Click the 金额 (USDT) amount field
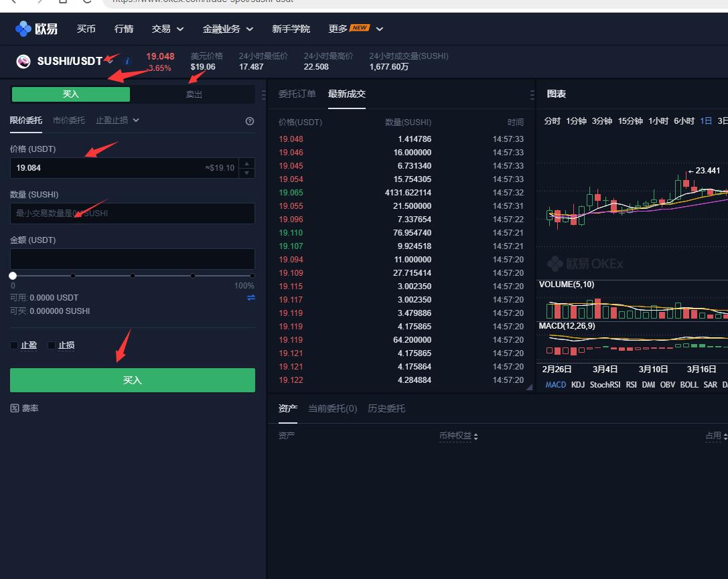 tap(133, 259)
